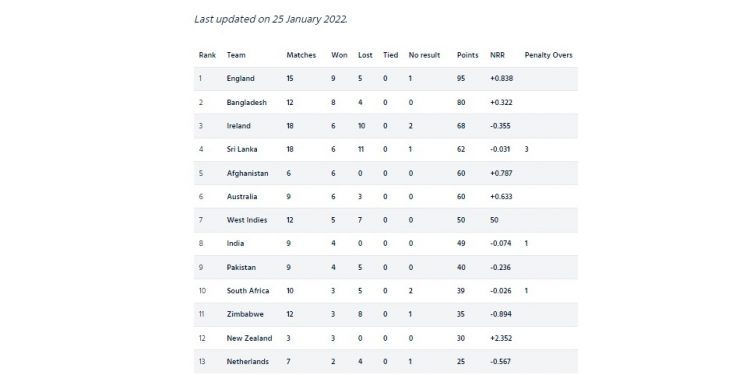Click the Sri Lanka team name
Image resolution: width=750 pixels, height=375 pixels.
tap(242, 149)
